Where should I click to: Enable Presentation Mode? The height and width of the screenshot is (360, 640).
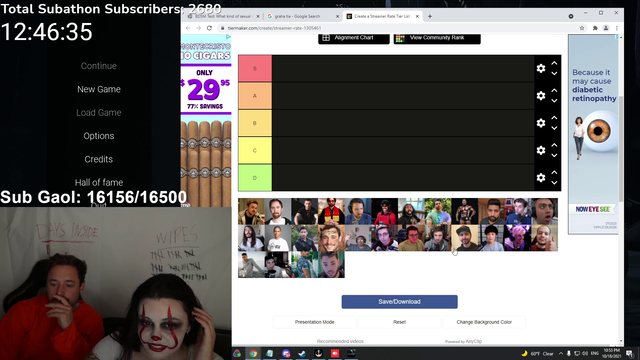tap(314, 322)
